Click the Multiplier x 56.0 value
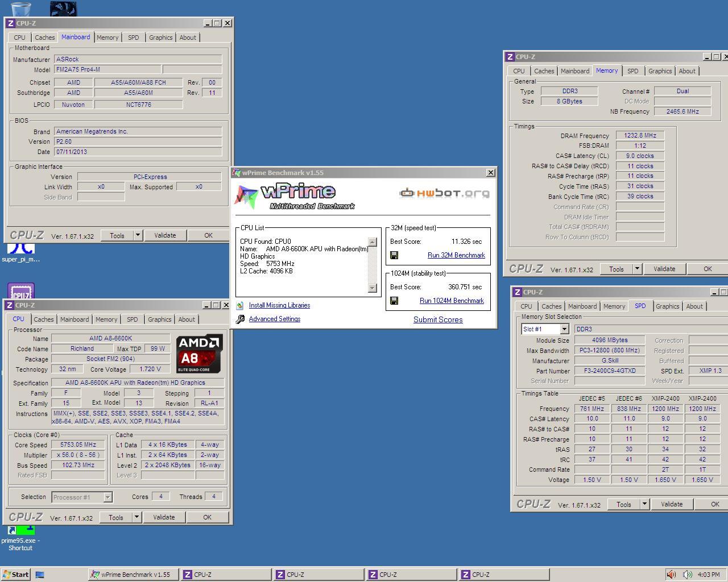 pos(78,455)
